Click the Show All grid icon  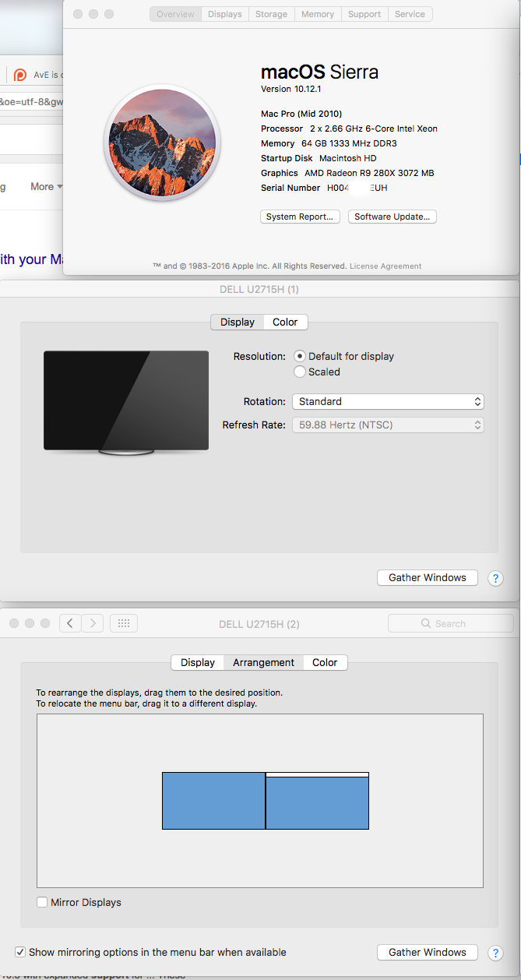(124, 622)
